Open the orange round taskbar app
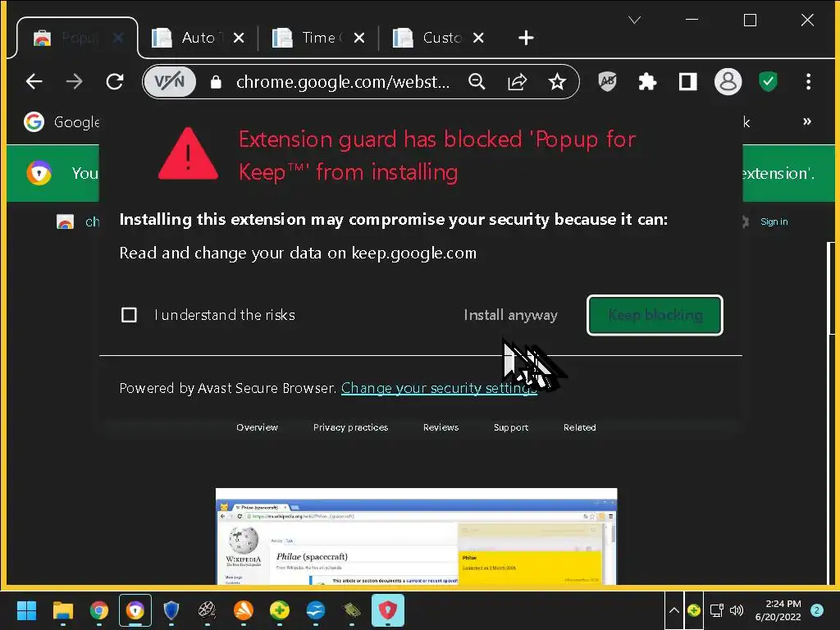The image size is (840, 630). point(243,610)
